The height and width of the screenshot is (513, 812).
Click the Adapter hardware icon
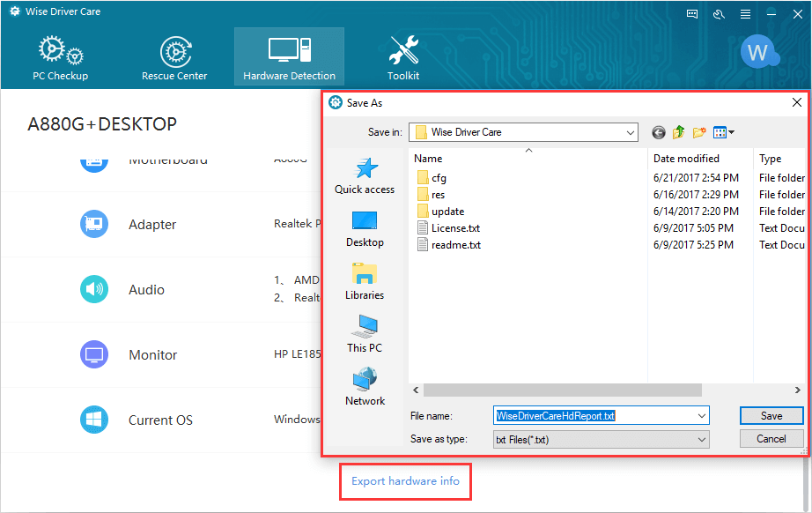point(93,224)
